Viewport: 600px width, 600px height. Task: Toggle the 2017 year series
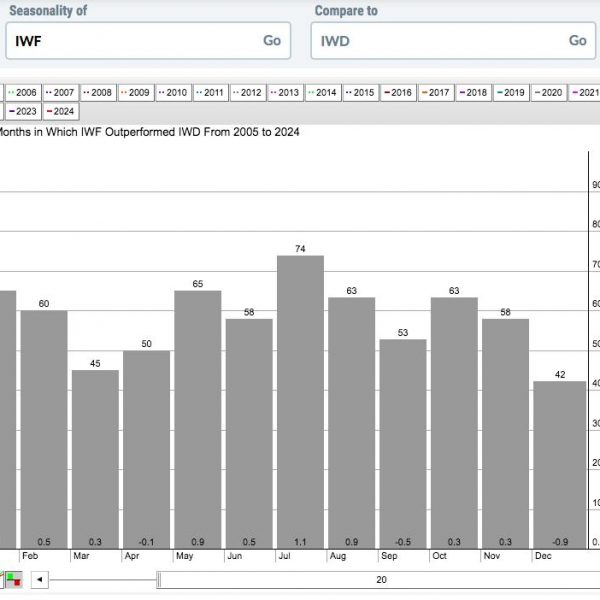436,93
